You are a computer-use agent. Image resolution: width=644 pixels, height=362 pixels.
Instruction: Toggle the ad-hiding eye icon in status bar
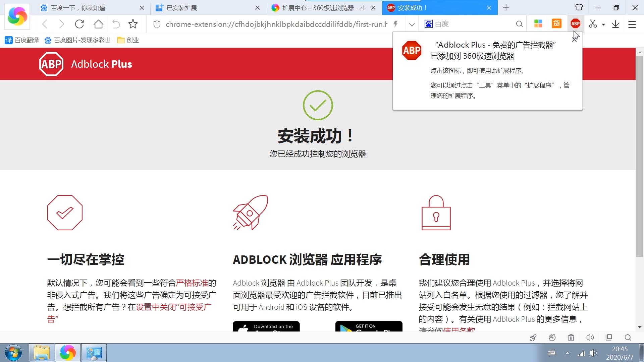(552, 338)
